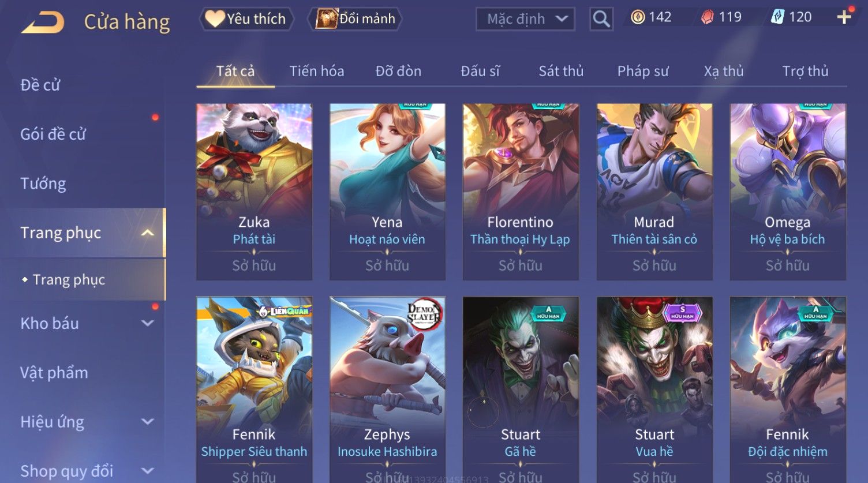The image size is (868, 483).
Task: Open Yêu thích heart favorites
Action: tap(246, 19)
